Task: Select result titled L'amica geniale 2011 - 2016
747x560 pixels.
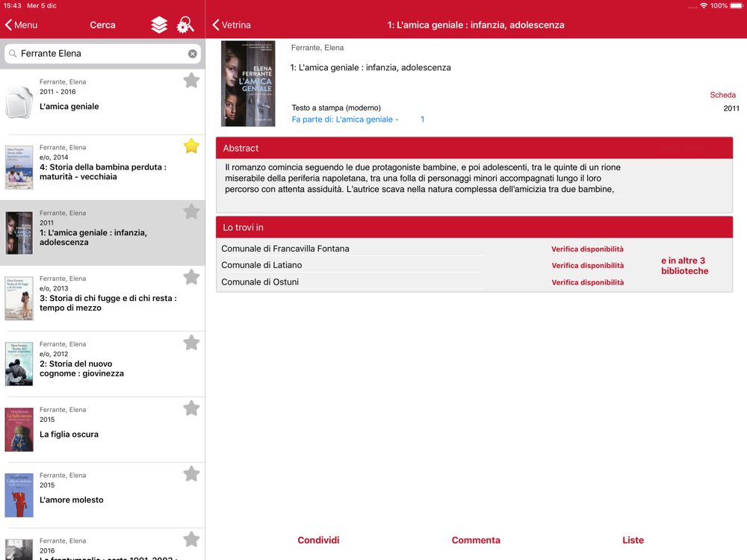Action: (x=69, y=107)
